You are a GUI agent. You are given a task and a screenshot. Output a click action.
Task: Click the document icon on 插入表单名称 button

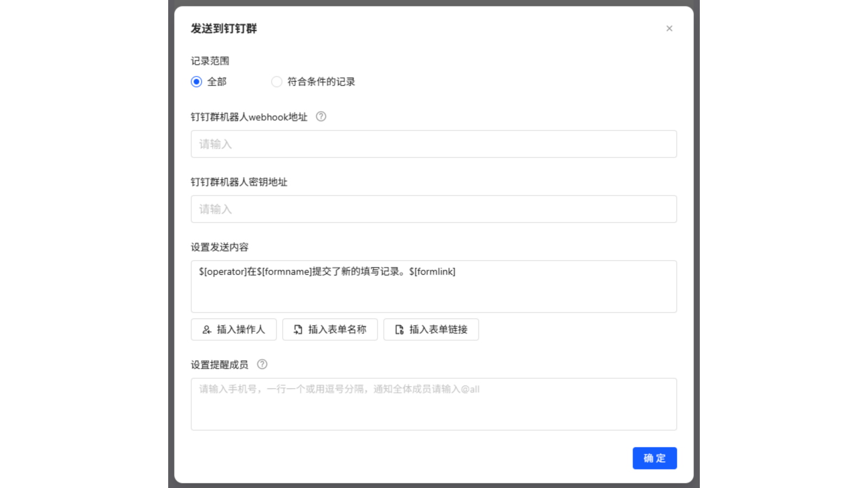point(297,329)
